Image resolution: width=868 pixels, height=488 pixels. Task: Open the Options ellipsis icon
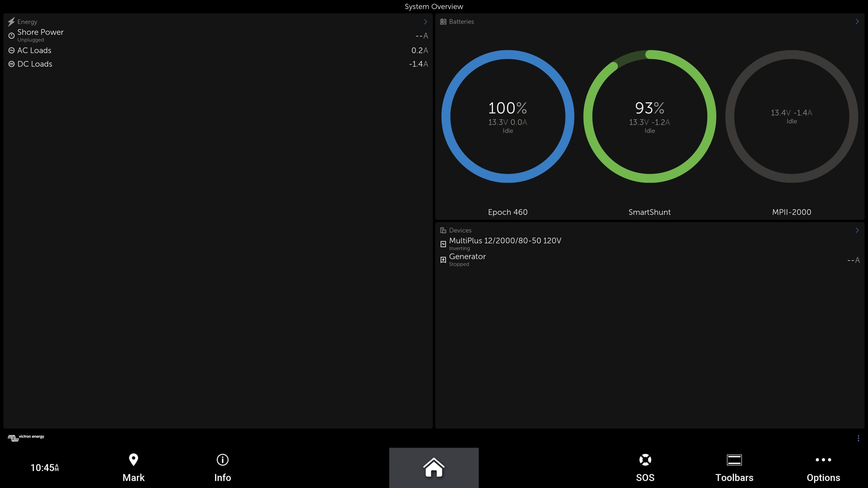[x=824, y=460]
